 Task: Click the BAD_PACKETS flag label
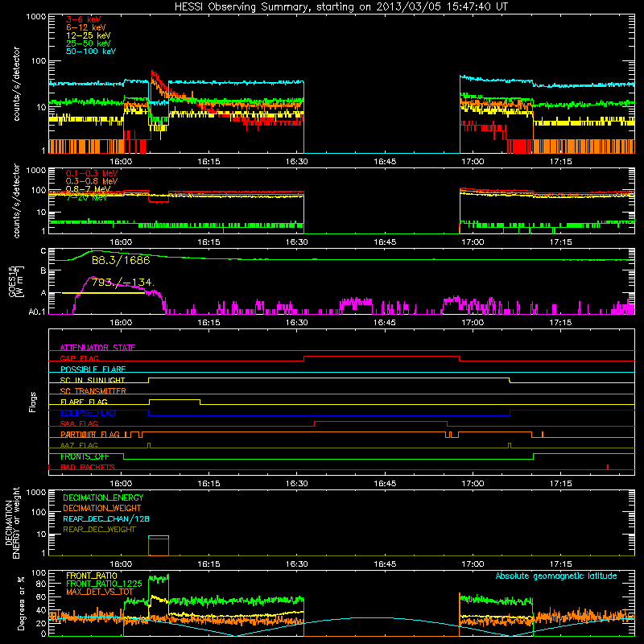click(x=87, y=467)
